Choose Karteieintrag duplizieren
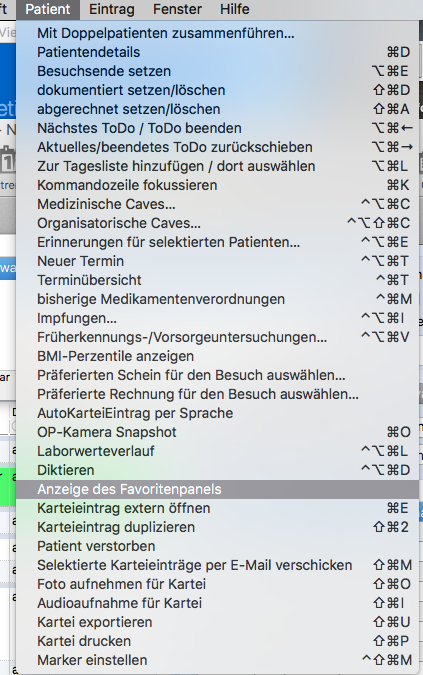 217,527
